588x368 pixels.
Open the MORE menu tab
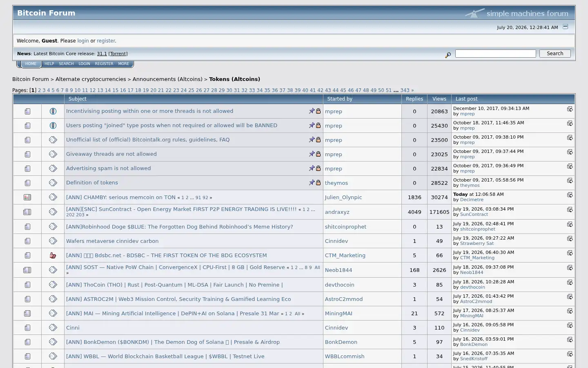click(x=123, y=64)
